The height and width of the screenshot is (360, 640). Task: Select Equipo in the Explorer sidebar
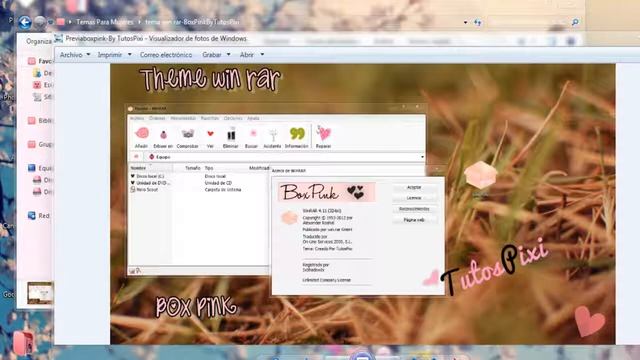coord(41,168)
